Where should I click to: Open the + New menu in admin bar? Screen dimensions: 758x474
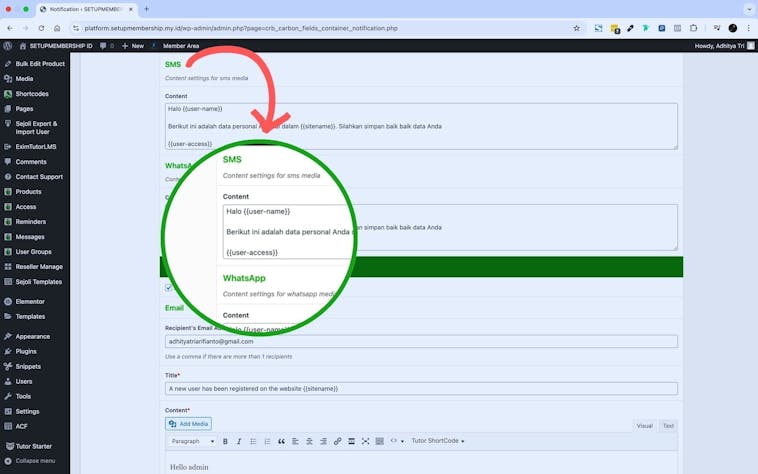tap(133, 46)
